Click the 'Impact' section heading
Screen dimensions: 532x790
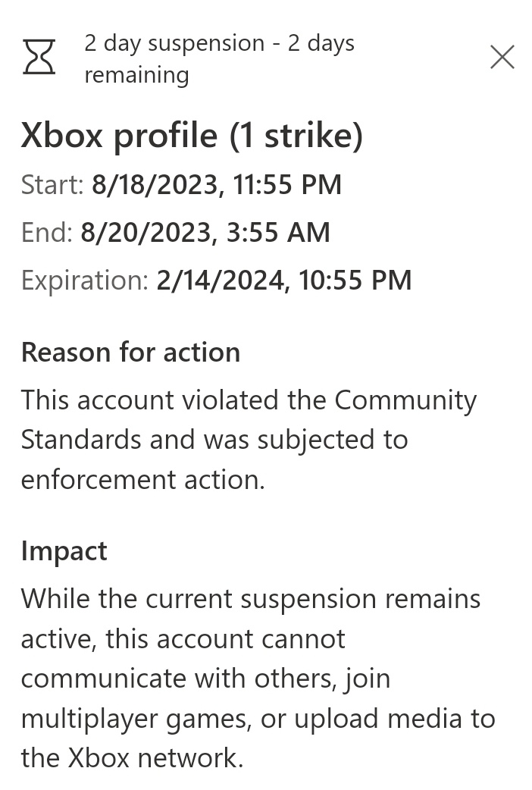(x=64, y=550)
